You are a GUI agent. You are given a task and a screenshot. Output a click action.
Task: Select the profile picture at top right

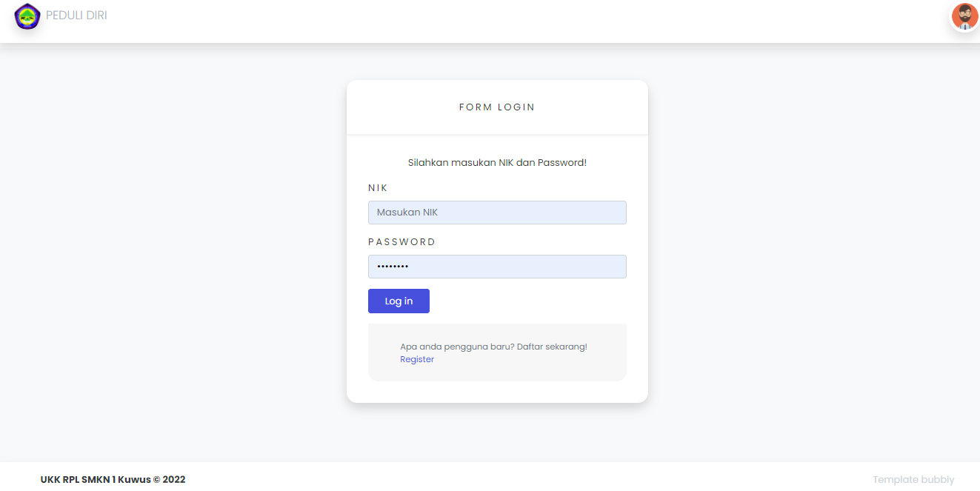pyautogui.click(x=964, y=16)
